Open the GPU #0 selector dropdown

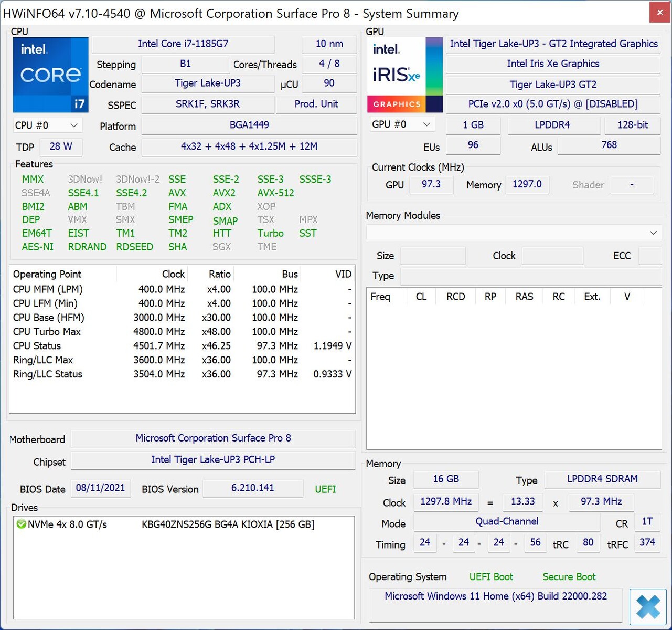(x=401, y=124)
